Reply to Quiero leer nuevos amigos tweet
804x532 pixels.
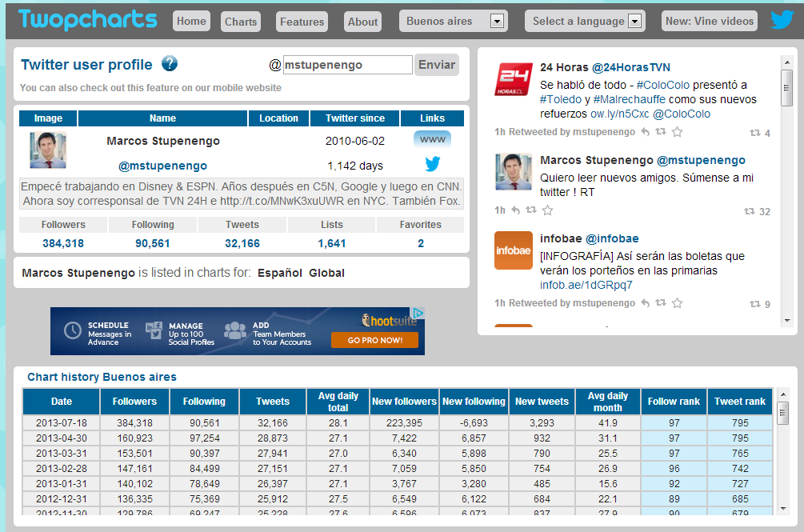point(516,210)
